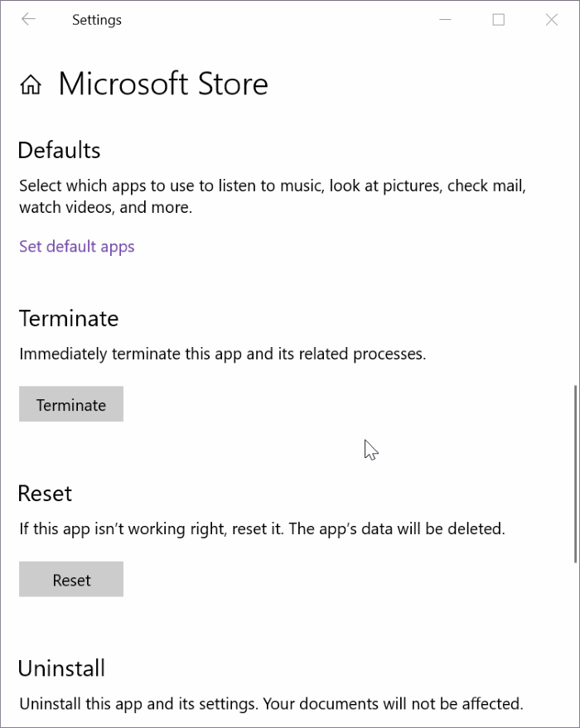Image resolution: width=580 pixels, height=728 pixels.
Task: Click the Terminate section heading
Action: click(69, 318)
